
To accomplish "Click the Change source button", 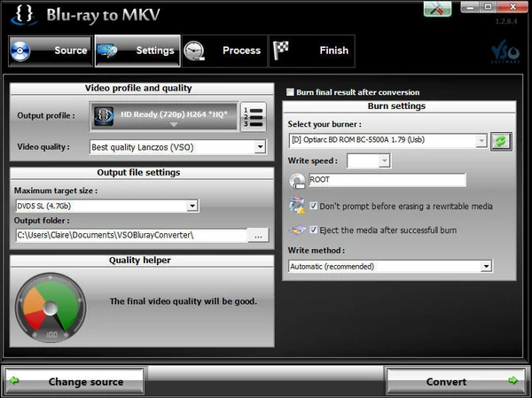I will [74, 382].
